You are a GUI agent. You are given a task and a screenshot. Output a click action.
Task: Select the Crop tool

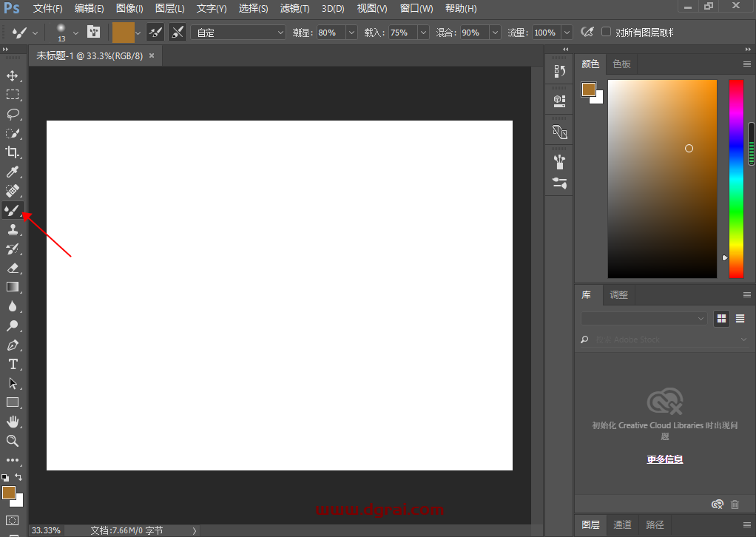pos(13,152)
